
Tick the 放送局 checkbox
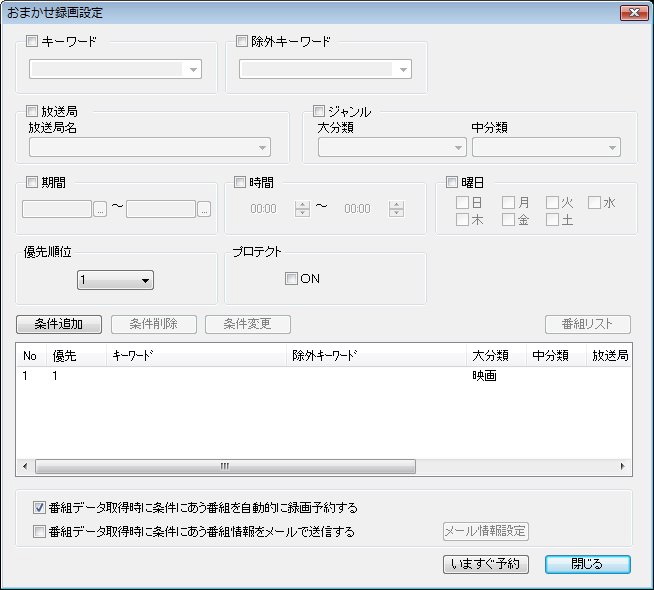click(31, 112)
